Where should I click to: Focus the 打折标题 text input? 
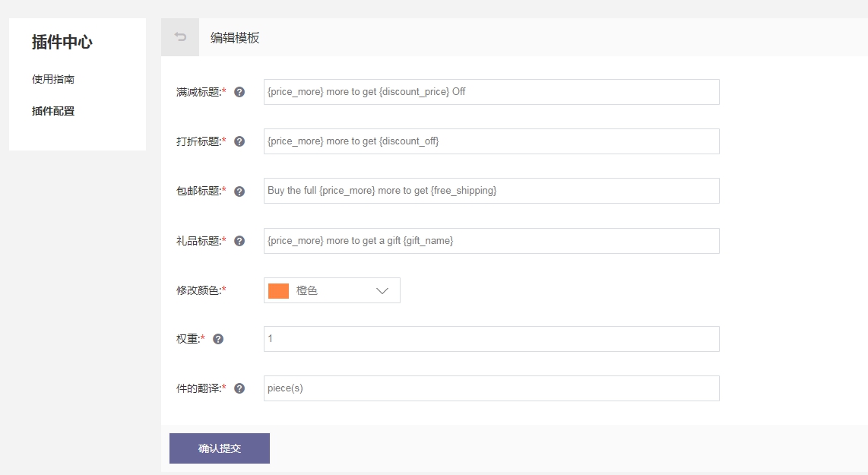(491, 141)
